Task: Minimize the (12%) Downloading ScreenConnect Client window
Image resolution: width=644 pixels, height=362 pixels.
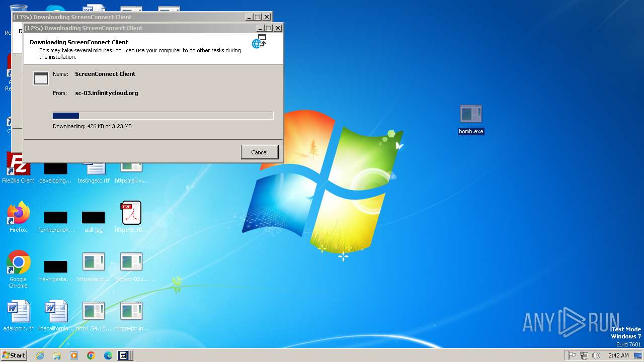Action: point(260,28)
